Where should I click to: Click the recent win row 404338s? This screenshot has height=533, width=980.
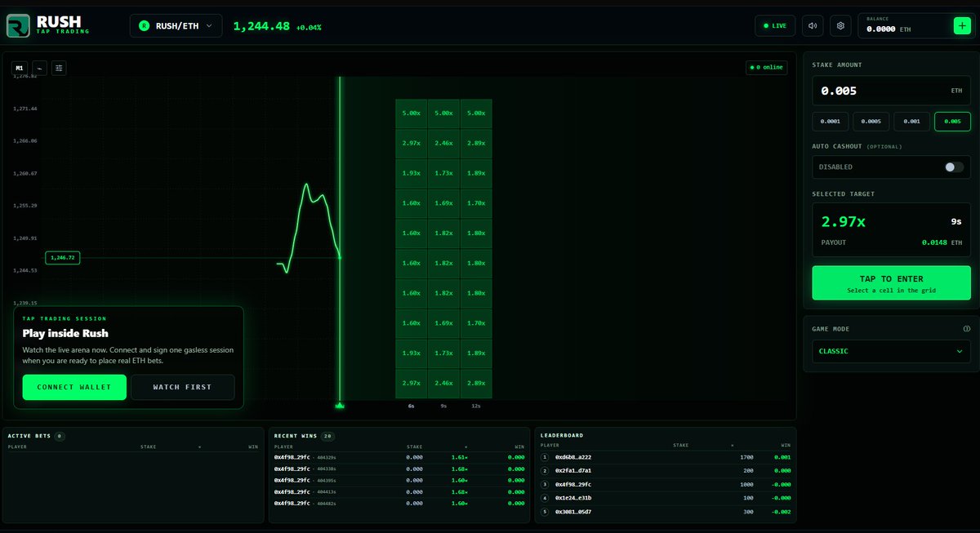point(399,469)
